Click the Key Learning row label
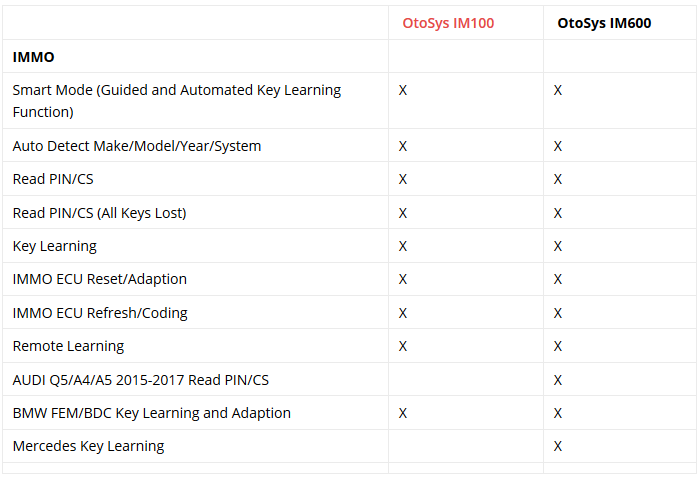 (x=54, y=246)
